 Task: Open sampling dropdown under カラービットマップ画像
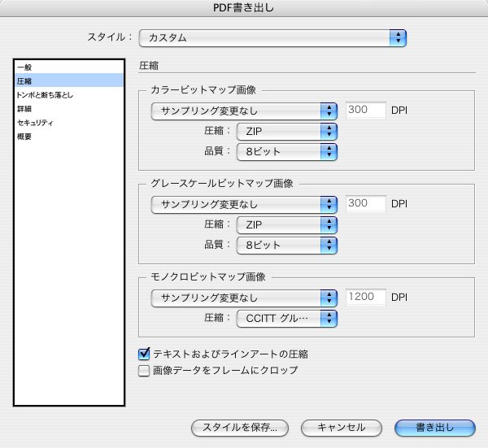click(244, 111)
